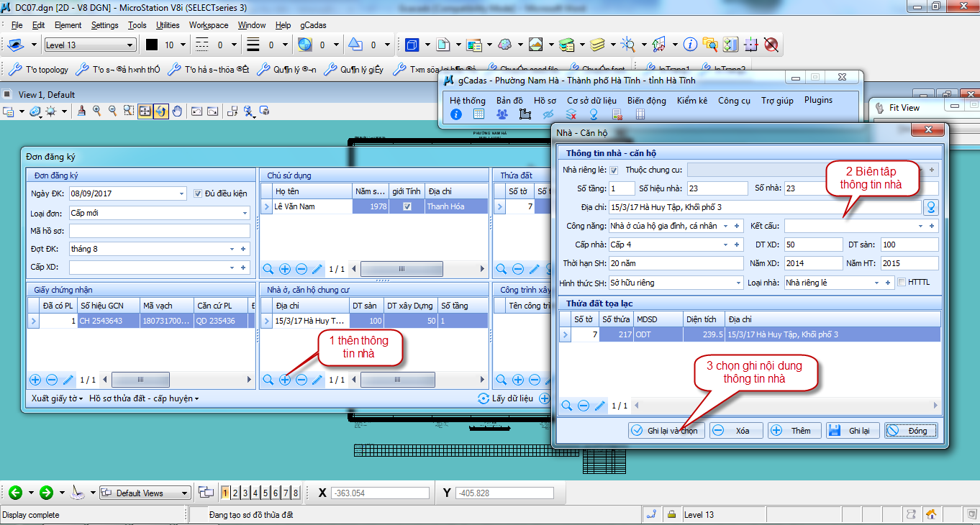The image size is (980, 525).
Task: Open the Workspace menu
Action: coord(209,25)
